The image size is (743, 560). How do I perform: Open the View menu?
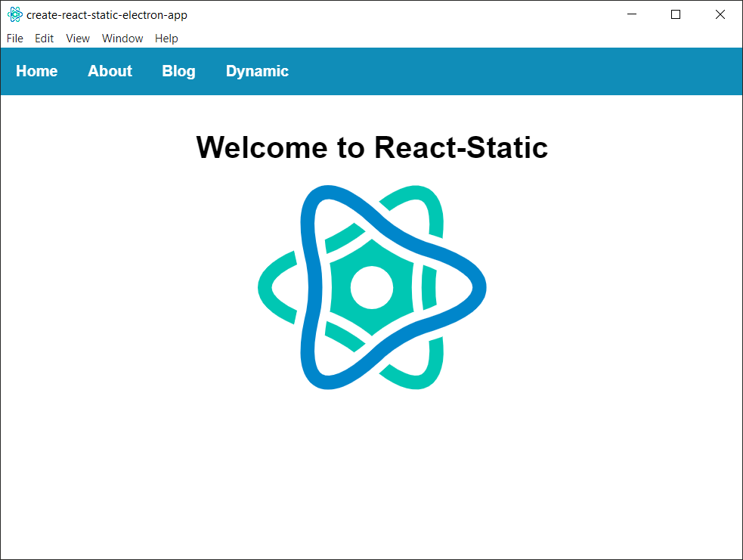[x=78, y=39]
